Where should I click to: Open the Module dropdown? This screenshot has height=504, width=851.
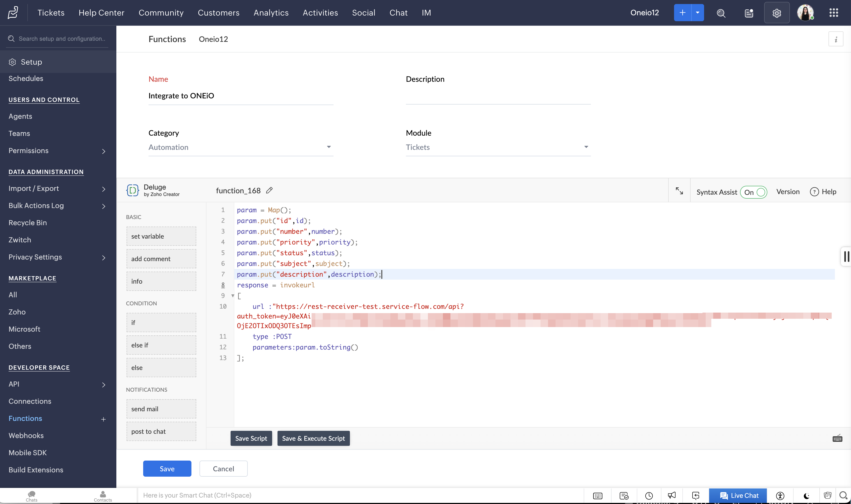[498, 147]
